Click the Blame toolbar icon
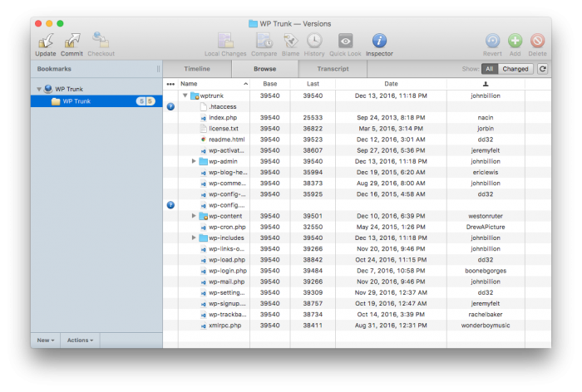582x392 pixels. (291, 41)
